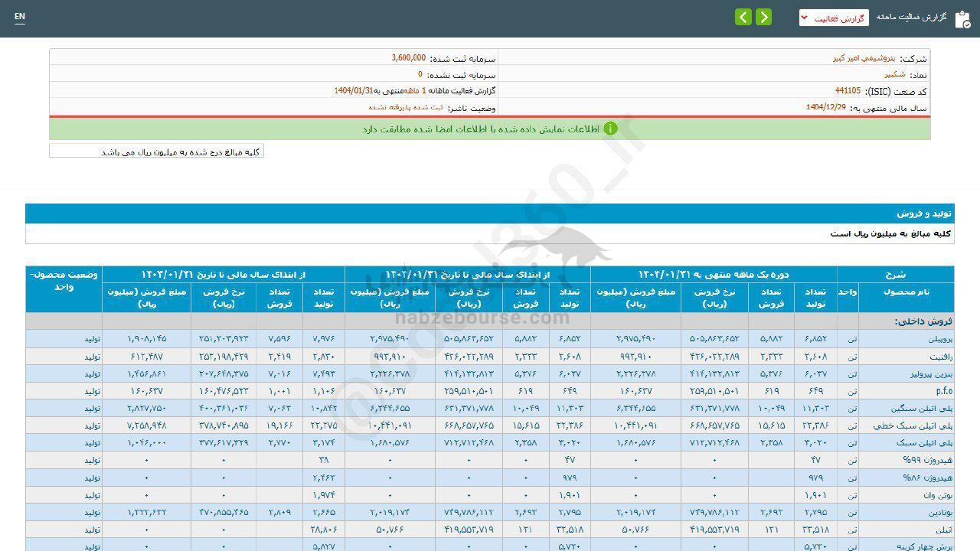
Task: Select the بوتن وان product name
Action: (937, 495)
